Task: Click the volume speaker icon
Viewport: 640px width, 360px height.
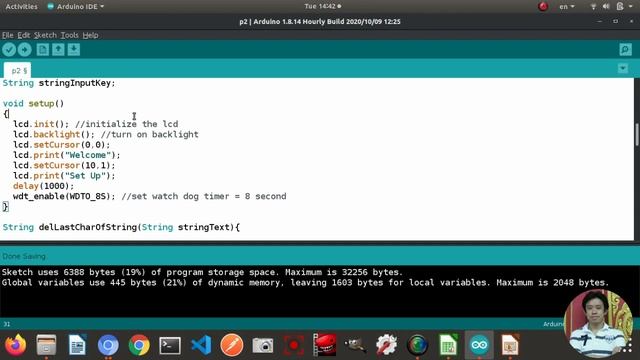Action: pyautogui.click(x=606, y=7)
